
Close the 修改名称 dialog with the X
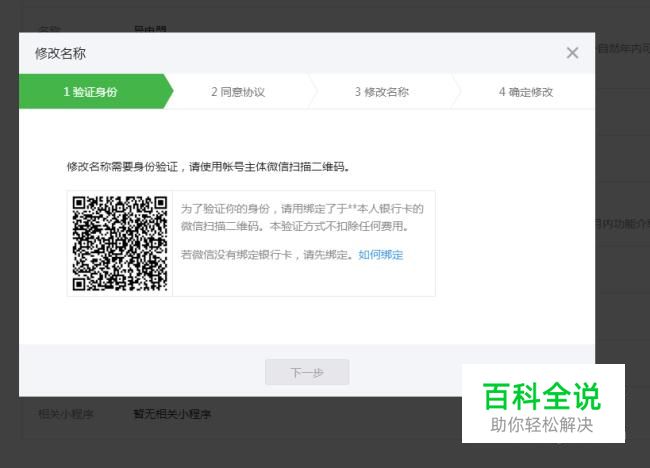(572, 53)
